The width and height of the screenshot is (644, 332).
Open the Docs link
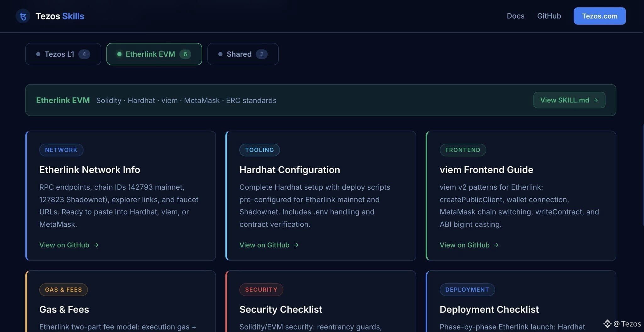click(515, 16)
